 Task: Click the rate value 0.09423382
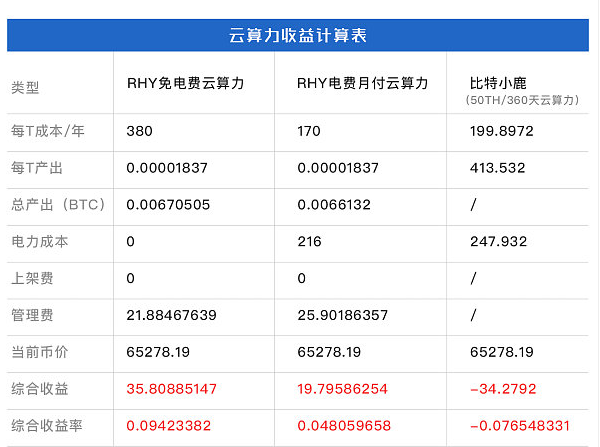pos(168,426)
